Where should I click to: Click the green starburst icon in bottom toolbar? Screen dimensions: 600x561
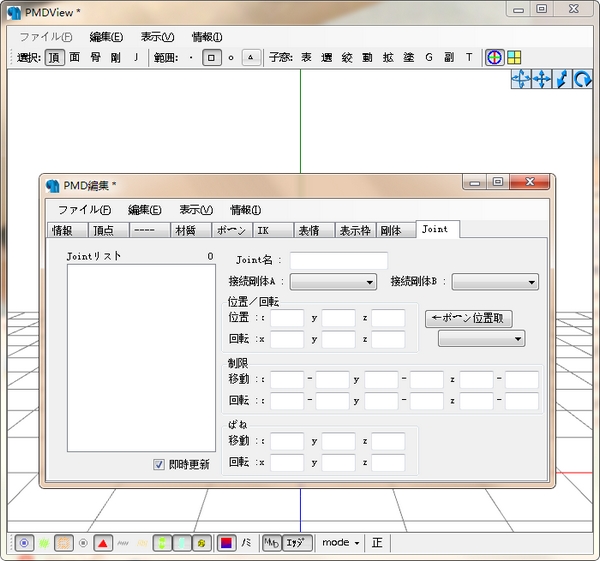43,543
